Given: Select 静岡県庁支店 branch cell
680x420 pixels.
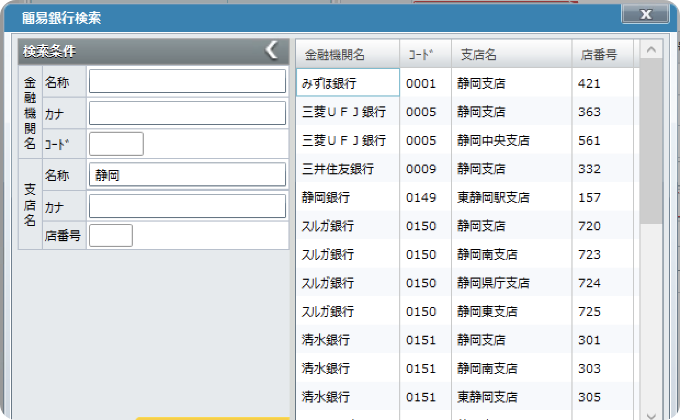Looking at the screenshot, I should (512, 282).
